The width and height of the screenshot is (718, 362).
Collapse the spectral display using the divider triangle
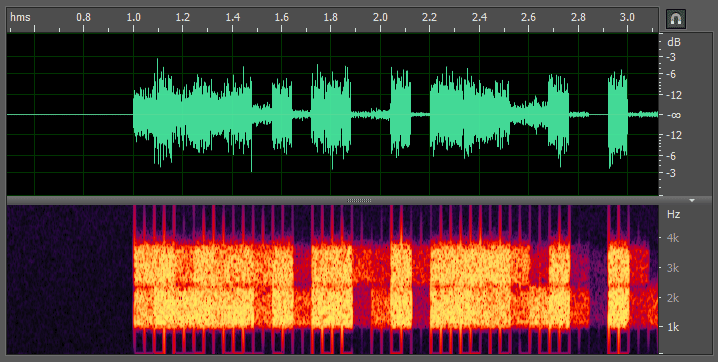(x=692, y=200)
